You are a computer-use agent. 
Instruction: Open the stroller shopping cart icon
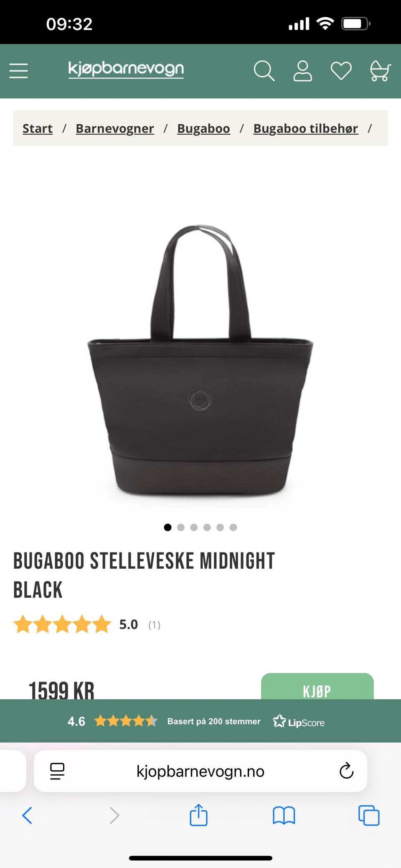380,71
